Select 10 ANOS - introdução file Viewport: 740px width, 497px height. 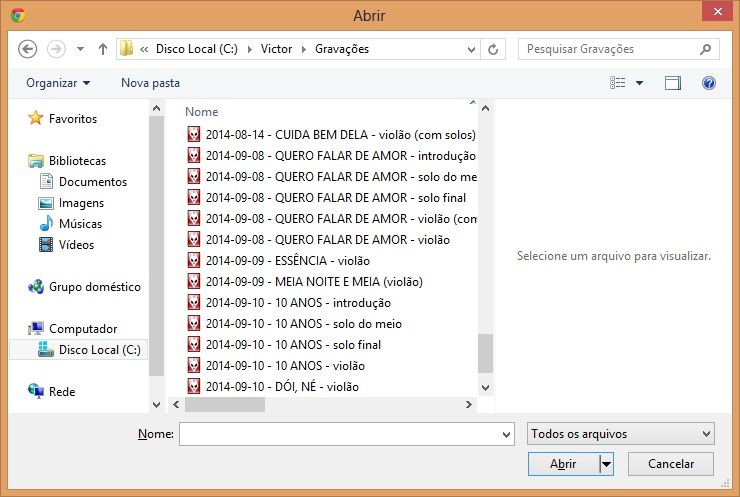pos(289,303)
